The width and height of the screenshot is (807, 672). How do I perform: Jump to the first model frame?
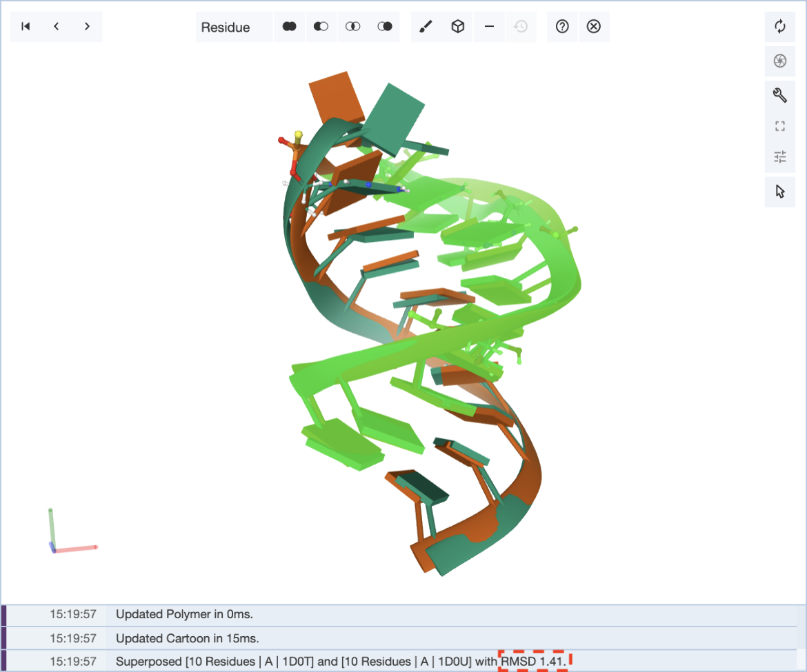(x=26, y=27)
